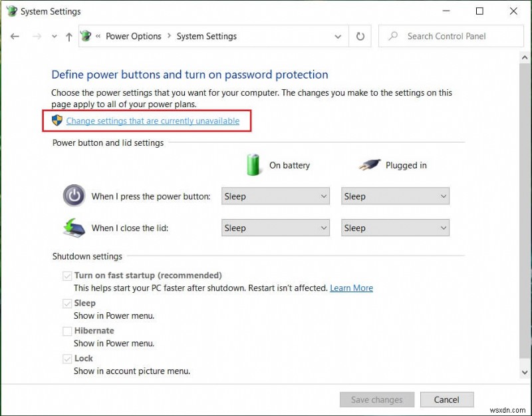
Task: Click the Learn More link
Action: 351,288
